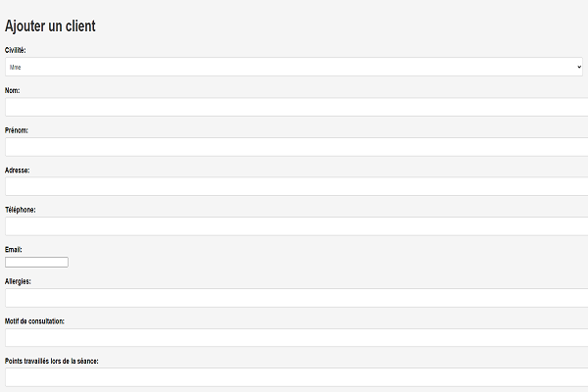Click the Téléphone text field
Viewport: 588px width, 392px height.
pyautogui.click(x=297, y=226)
